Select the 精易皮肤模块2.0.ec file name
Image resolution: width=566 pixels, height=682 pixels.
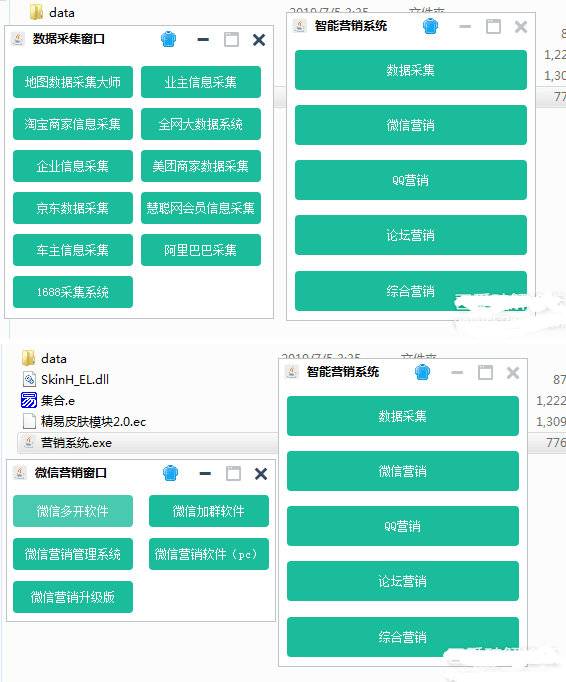point(94,421)
